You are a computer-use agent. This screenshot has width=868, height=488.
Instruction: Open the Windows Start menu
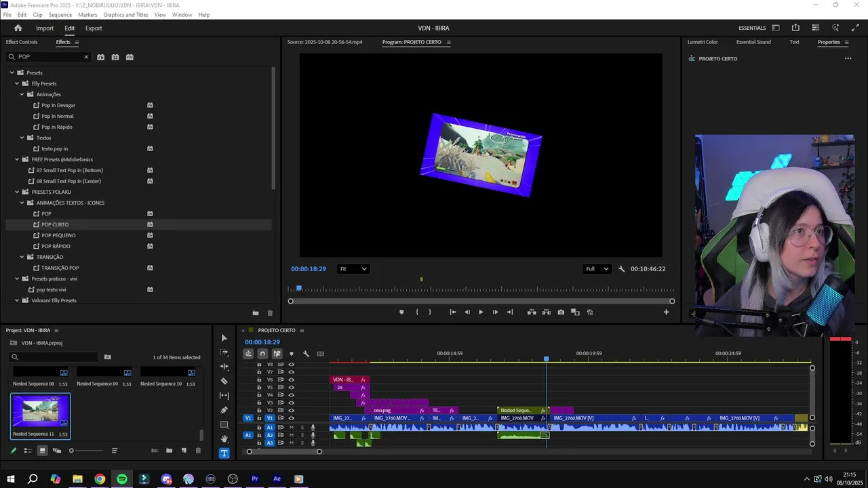(11, 479)
